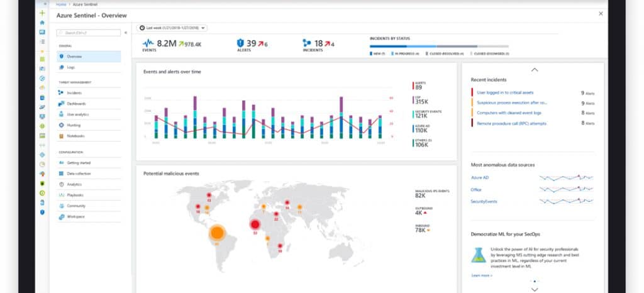The width and height of the screenshot is (644, 293).
Task: Click the SecurityEvents data source link
Action: click(x=484, y=201)
